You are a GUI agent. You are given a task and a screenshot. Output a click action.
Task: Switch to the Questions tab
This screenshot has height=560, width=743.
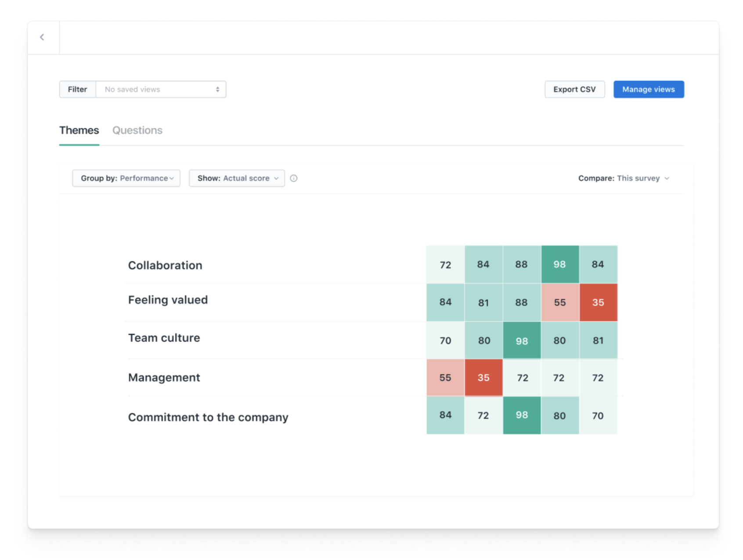(x=137, y=130)
